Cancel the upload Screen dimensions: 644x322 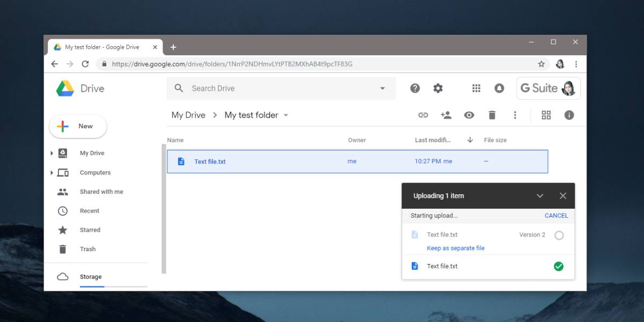tap(556, 216)
